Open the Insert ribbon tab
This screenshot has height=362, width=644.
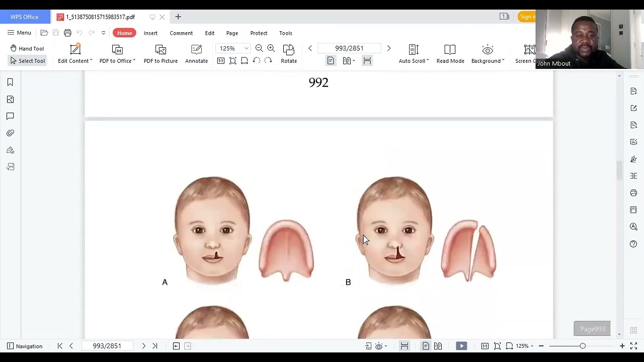coord(150,33)
